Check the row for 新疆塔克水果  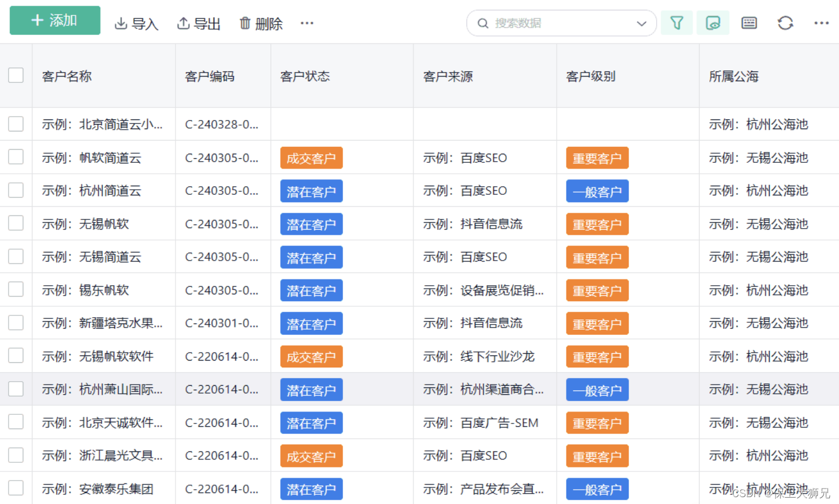click(x=16, y=323)
